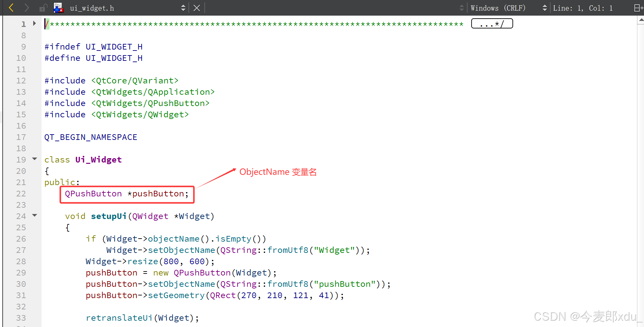Click the retranslateUi(Widget) call
Viewport: 644px width, 327px height.
coord(142,318)
